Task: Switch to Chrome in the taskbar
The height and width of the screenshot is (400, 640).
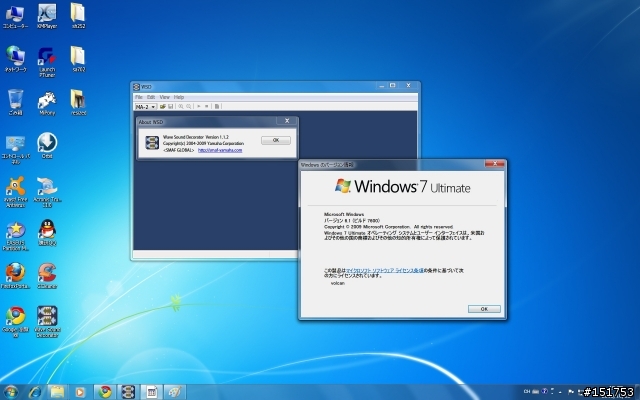Action: click(x=105, y=392)
